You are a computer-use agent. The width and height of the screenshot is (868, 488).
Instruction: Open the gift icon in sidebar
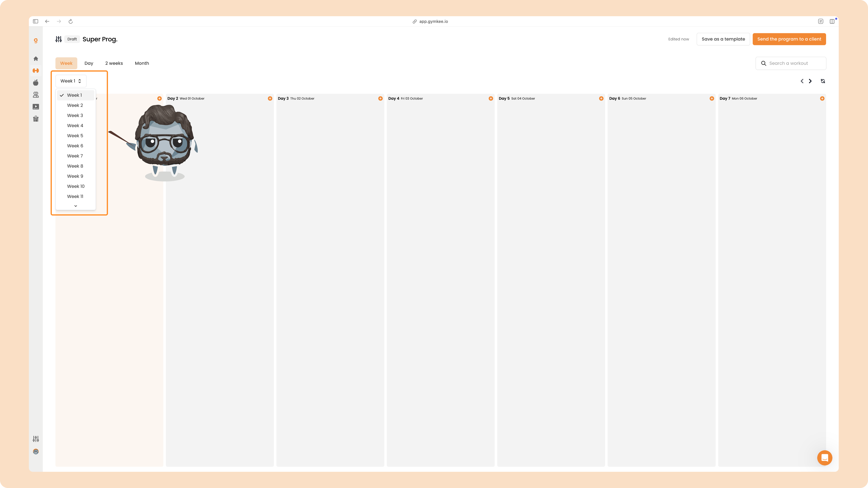coord(36,119)
